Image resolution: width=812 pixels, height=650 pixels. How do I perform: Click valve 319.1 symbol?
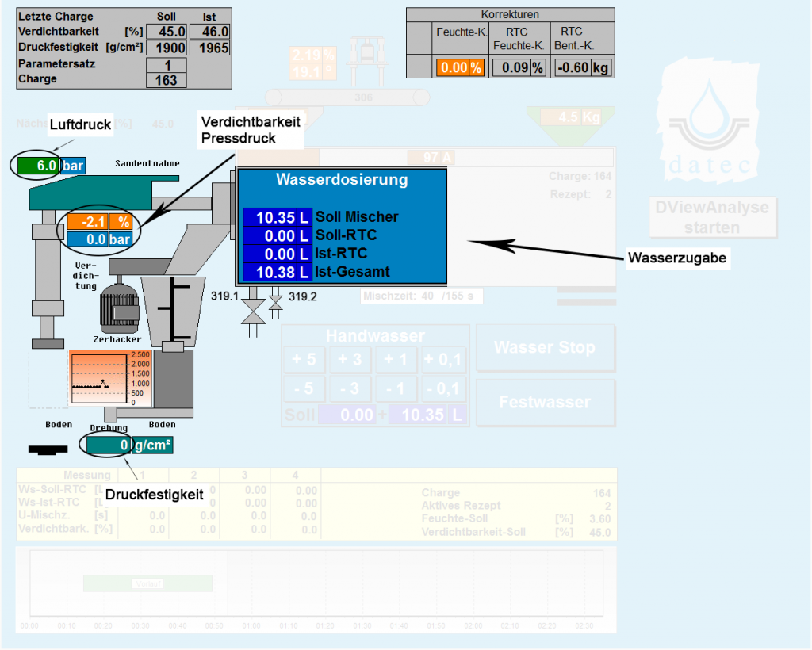click(253, 311)
